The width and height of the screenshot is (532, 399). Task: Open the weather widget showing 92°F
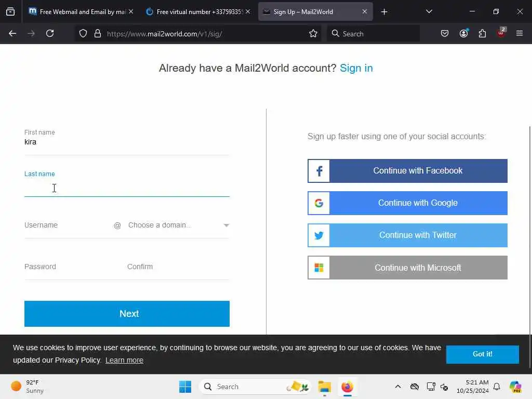(28, 387)
